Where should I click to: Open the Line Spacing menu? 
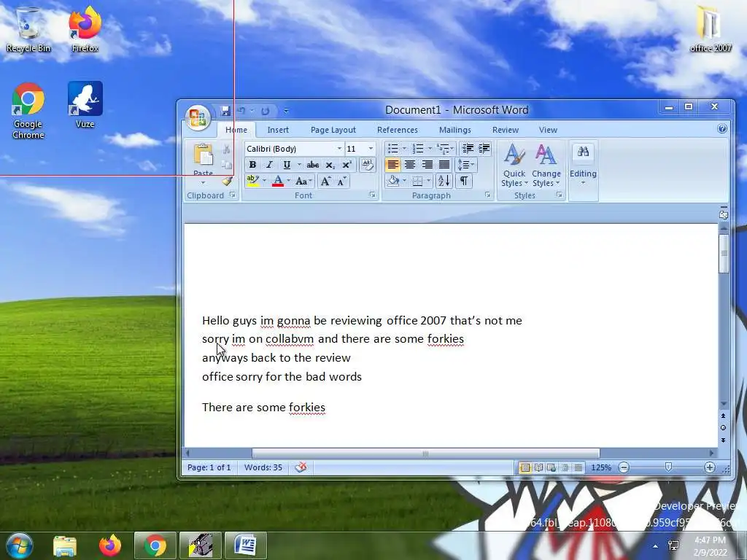(x=465, y=165)
